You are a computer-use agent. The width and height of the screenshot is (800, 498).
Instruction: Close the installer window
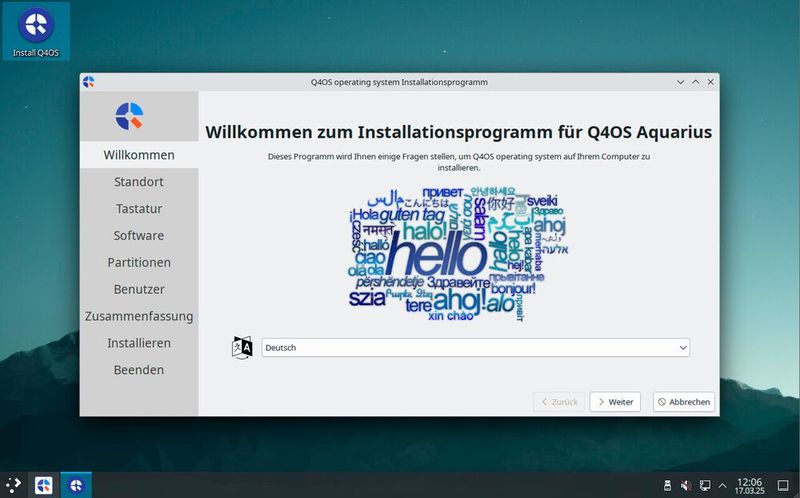[710, 82]
